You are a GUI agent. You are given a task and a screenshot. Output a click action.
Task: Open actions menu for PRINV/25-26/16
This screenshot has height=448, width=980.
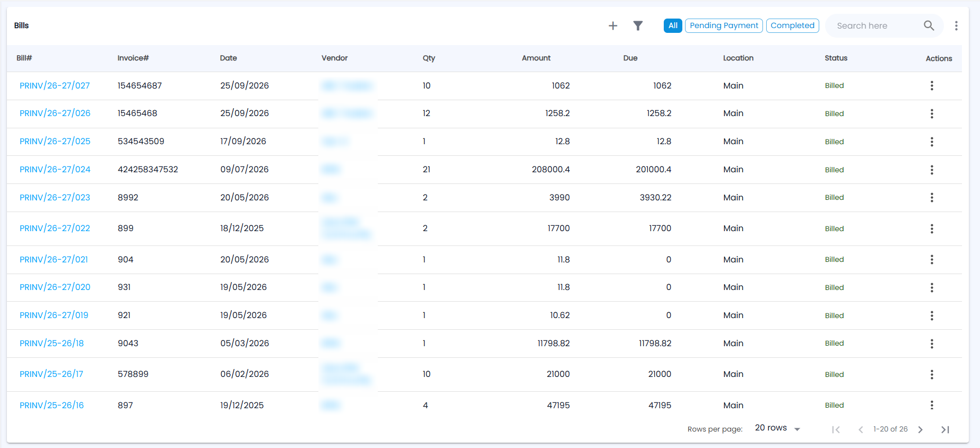click(932, 405)
